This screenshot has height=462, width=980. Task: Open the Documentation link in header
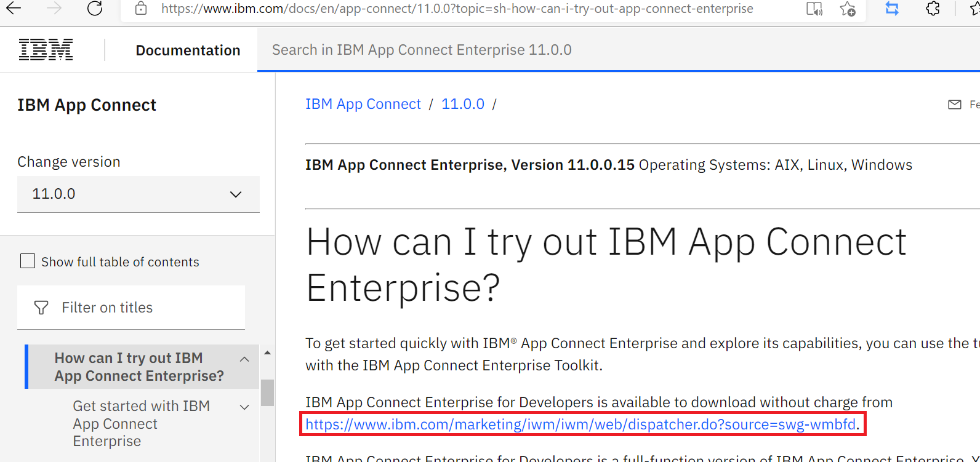click(x=188, y=50)
